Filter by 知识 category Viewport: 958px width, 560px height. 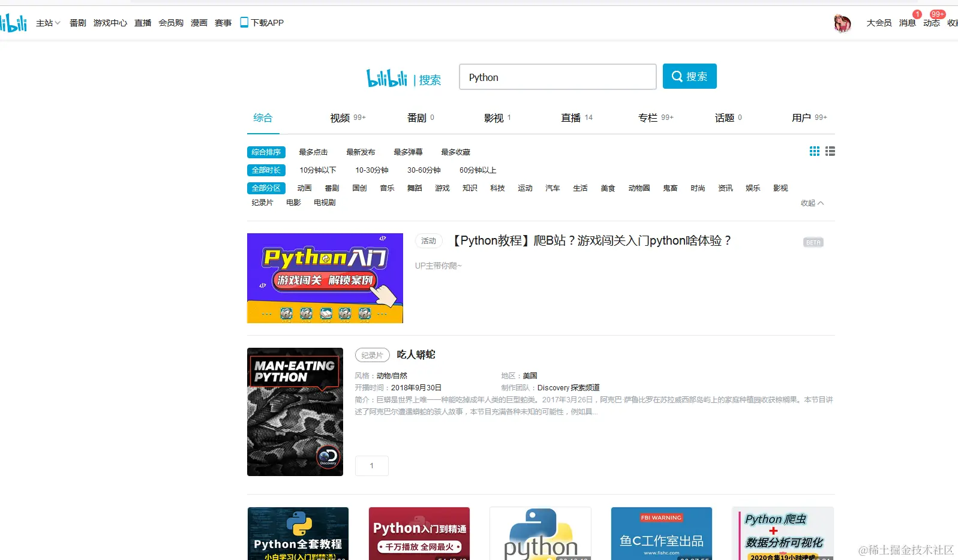(470, 188)
